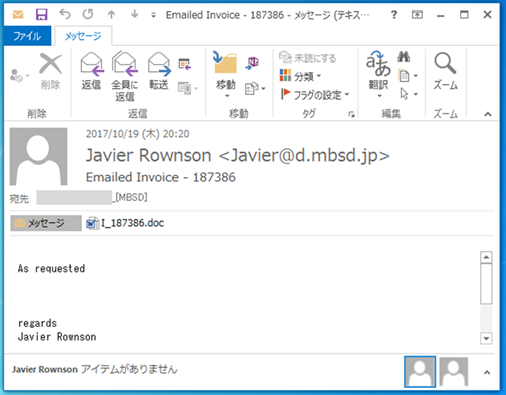The image size is (506, 395).
Task: Mark message as unread (未読にする)
Action: (307, 58)
